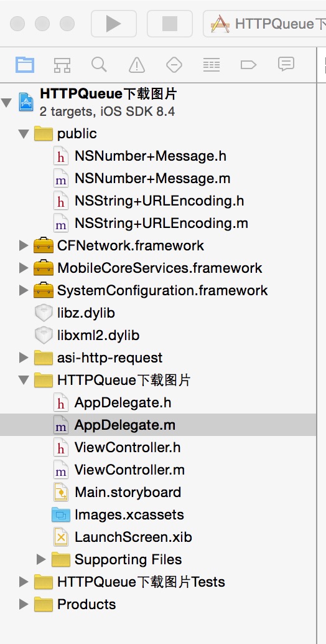326x644 pixels.
Task: Switch to the Symbol navigator icon
Action: tap(62, 65)
